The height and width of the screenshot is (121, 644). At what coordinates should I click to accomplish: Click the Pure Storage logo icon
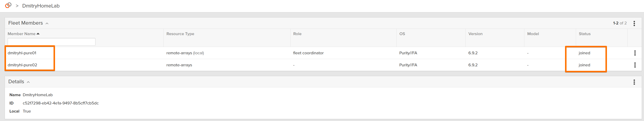point(8,5)
